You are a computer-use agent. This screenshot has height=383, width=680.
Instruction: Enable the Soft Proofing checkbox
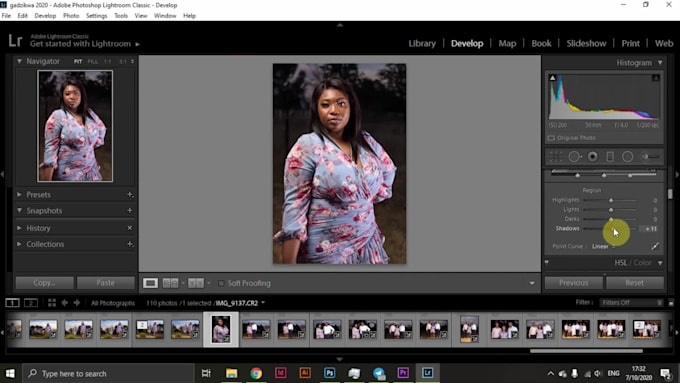point(221,283)
